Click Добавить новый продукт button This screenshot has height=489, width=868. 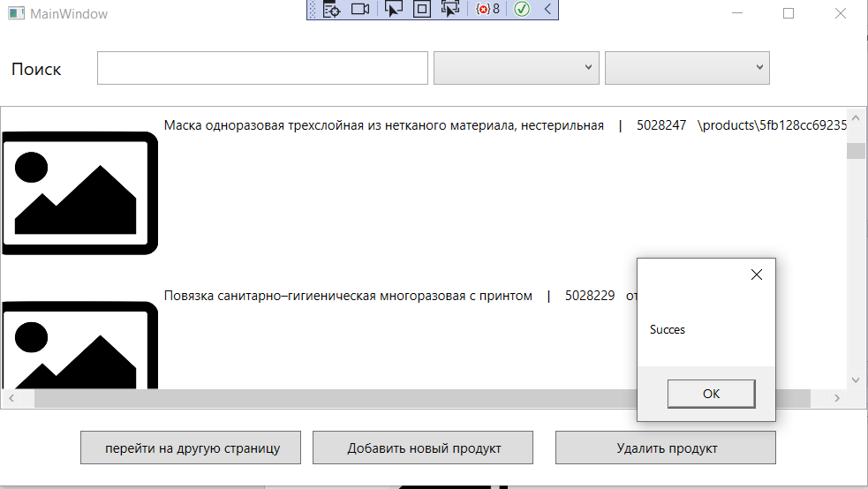pos(423,448)
